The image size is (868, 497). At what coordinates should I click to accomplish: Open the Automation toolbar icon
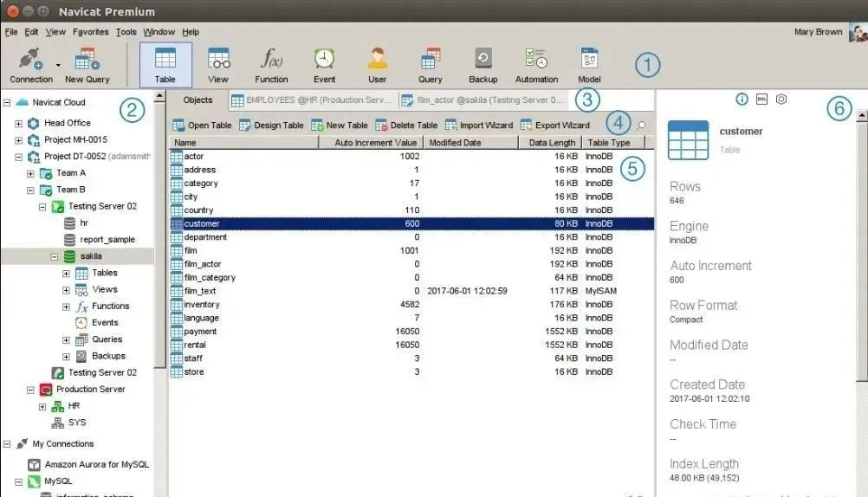click(x=536, y=65)
